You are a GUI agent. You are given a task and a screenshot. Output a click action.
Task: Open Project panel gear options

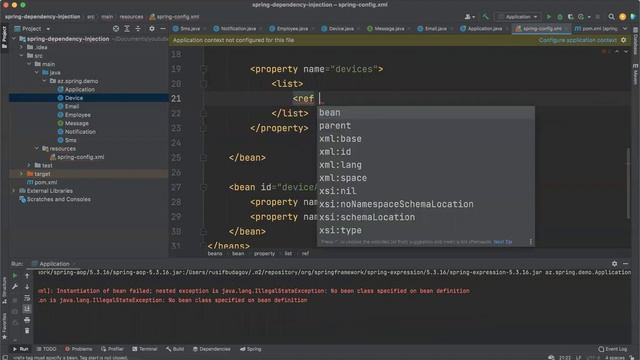click(x=152, y=29)
